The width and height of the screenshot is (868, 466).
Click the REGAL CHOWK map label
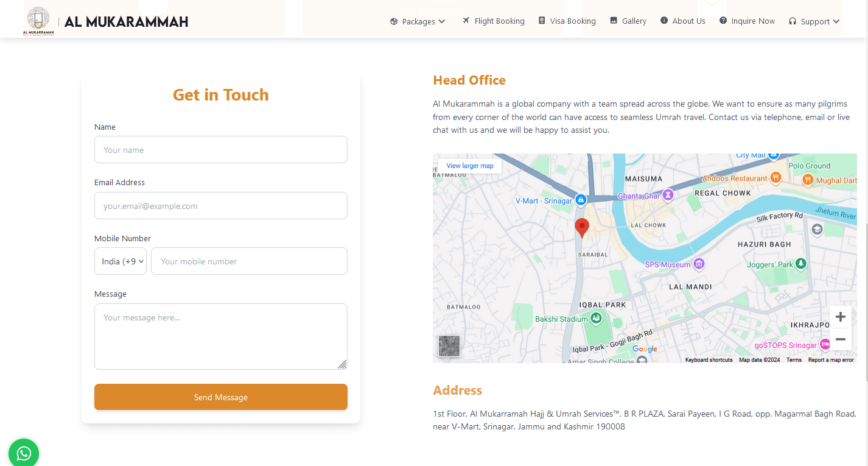[723, 193]
